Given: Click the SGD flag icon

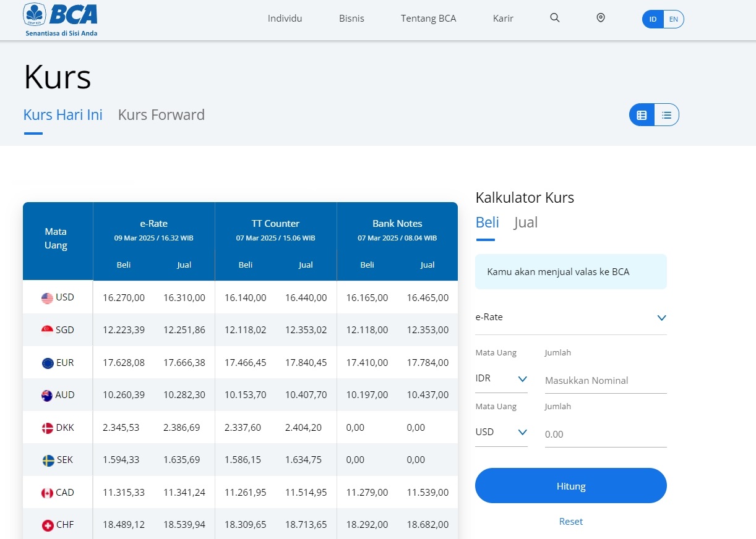Looking at the screenshot, I should point(47,330).
